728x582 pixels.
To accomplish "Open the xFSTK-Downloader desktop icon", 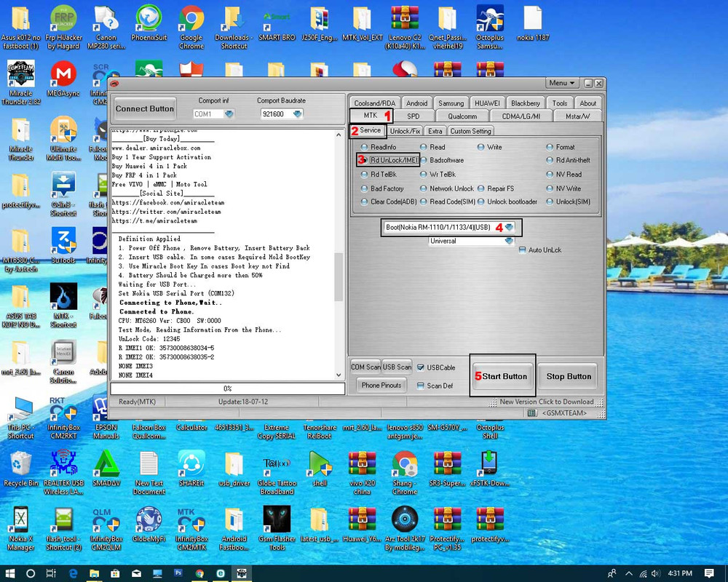I will pyautogui.click(x=490, y=469).
